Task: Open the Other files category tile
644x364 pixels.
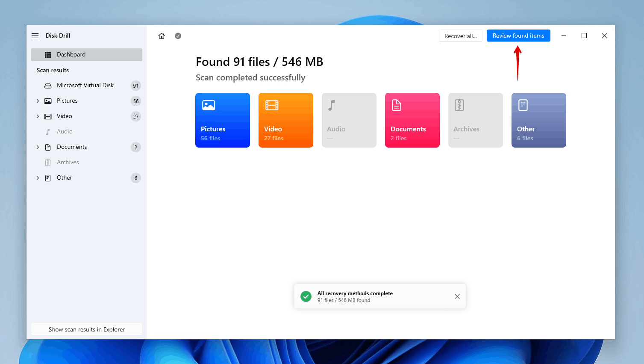Action: 538,120
